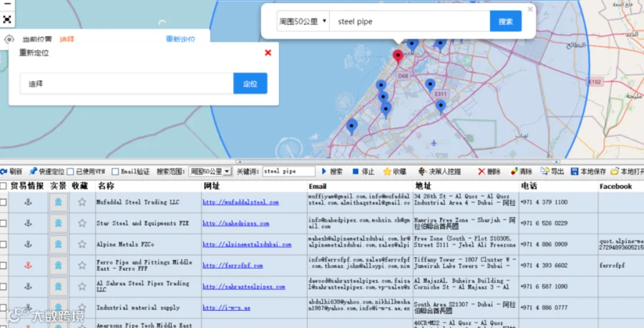This screenshot has width=644, height=328.
Task: Click the steel pipe map search field
Action: click(410, 21)
